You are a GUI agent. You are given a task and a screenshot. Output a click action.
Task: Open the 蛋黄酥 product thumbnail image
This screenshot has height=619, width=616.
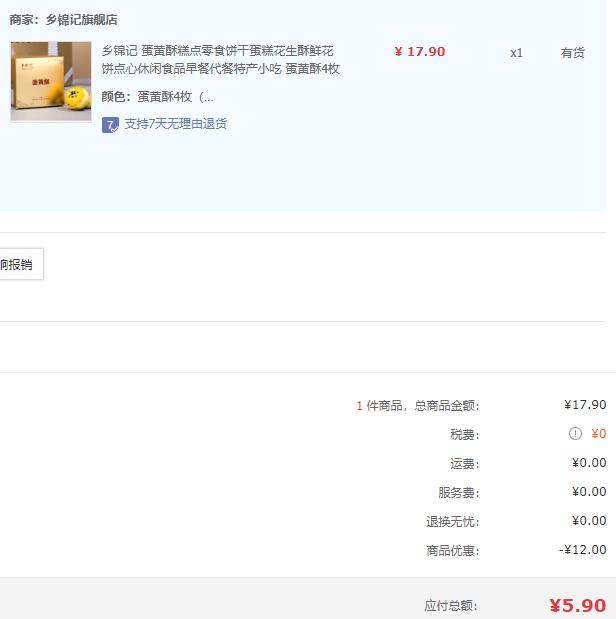pos(51,81)
